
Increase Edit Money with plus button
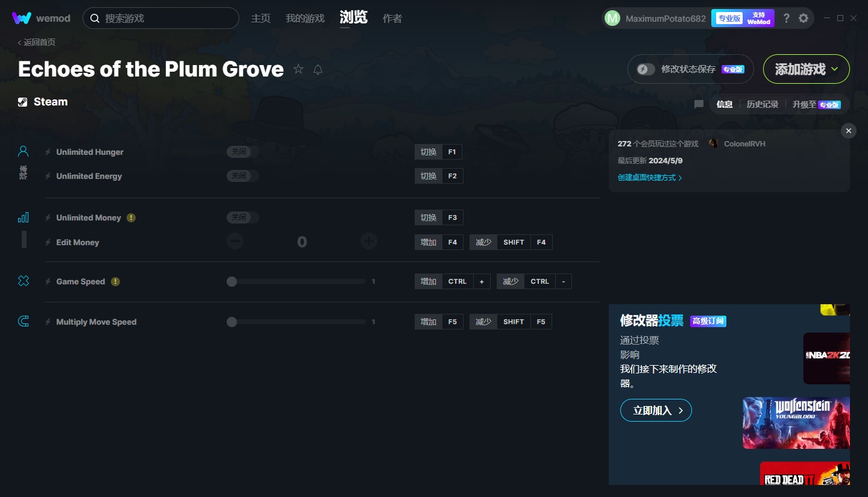coord(369,242)
